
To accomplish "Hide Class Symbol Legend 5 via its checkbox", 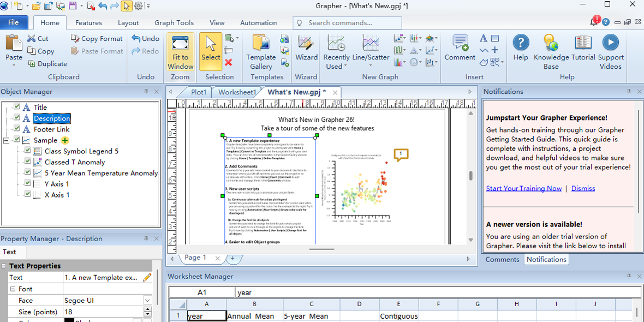I will pyautogui.click(x=27, y=150).
